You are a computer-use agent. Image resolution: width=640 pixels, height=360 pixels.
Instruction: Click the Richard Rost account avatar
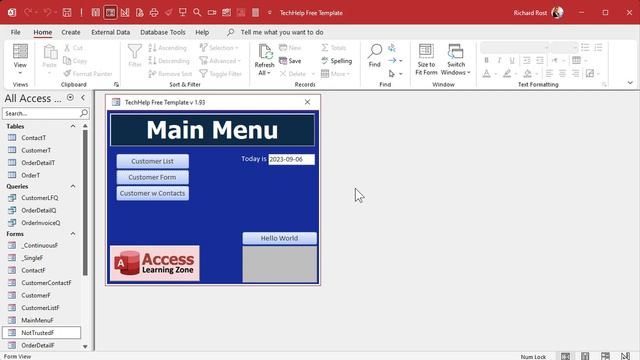[x=558, y=13]
